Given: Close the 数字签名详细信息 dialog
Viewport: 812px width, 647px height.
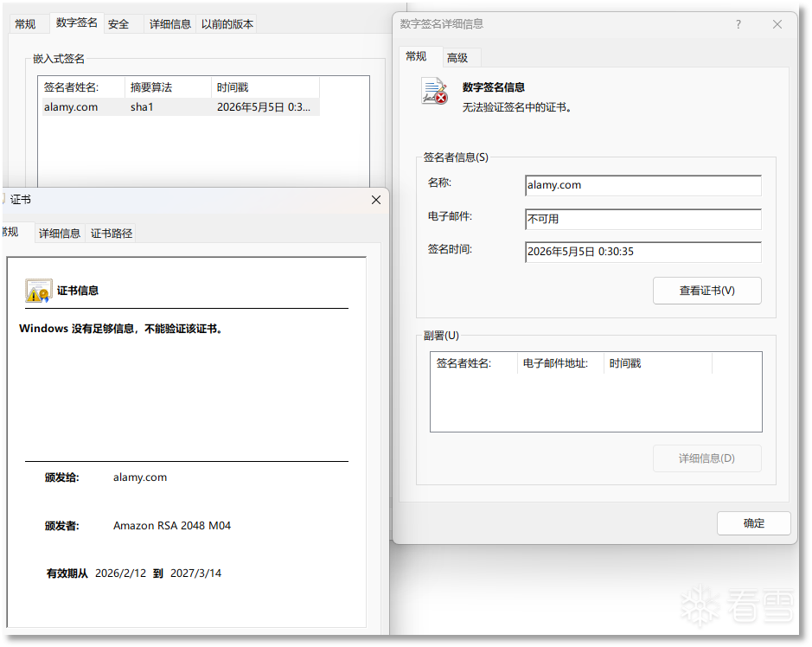Looking at the screenshot, I should pos(777,24).
